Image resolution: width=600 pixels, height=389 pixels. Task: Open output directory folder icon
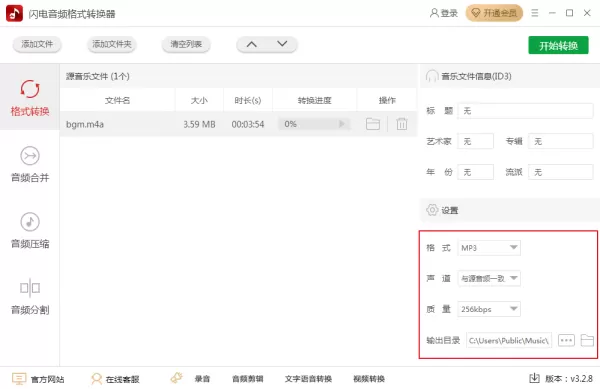click(587, 340)
